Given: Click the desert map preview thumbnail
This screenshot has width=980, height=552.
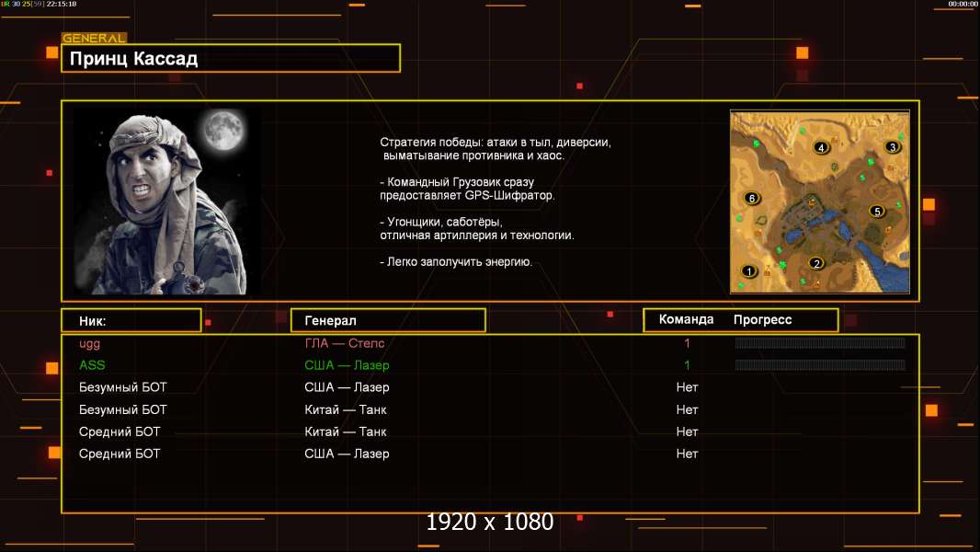Looking at the screenshot, I should 820,201.
